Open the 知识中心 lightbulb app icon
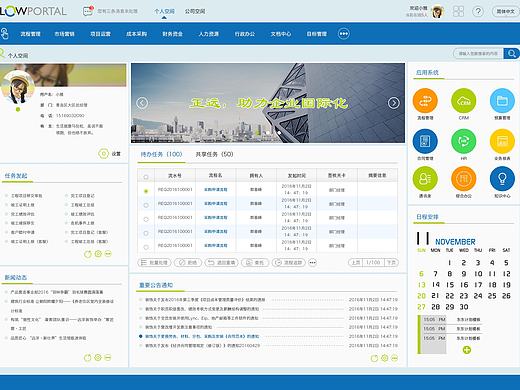 tap(502, 179)
